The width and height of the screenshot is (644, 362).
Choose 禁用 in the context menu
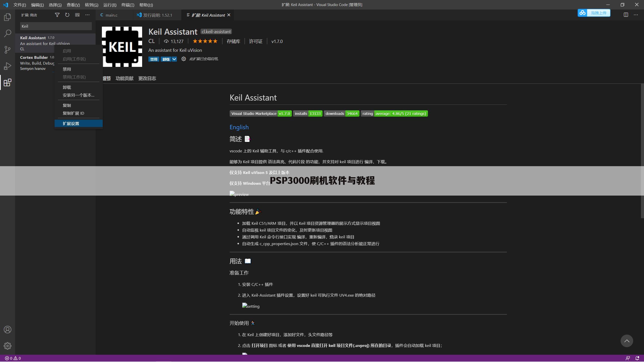pyautogui.click(x=78, y=69)
